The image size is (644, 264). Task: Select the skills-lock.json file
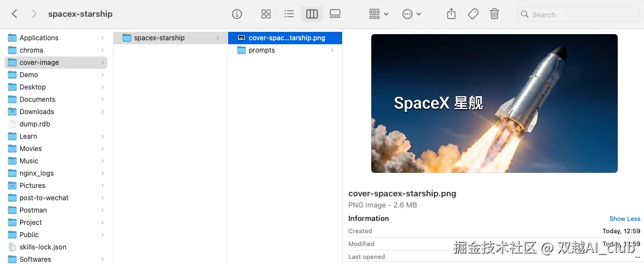(x=56, y=247)
